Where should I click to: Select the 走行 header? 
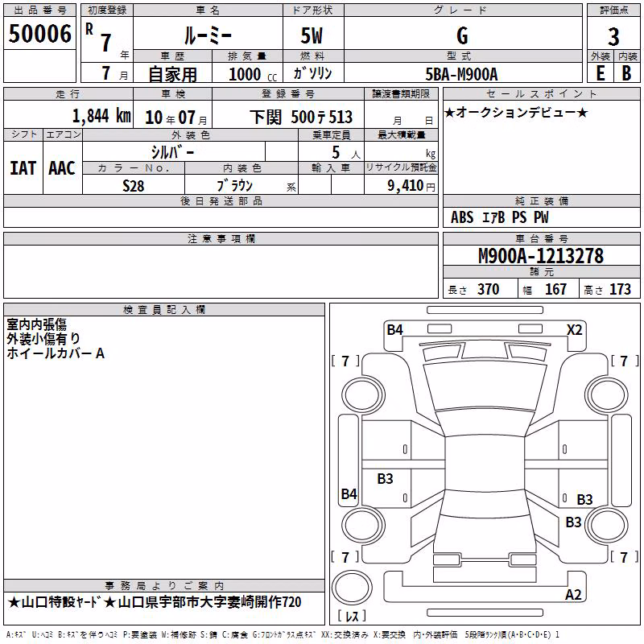tap(68, 94)
